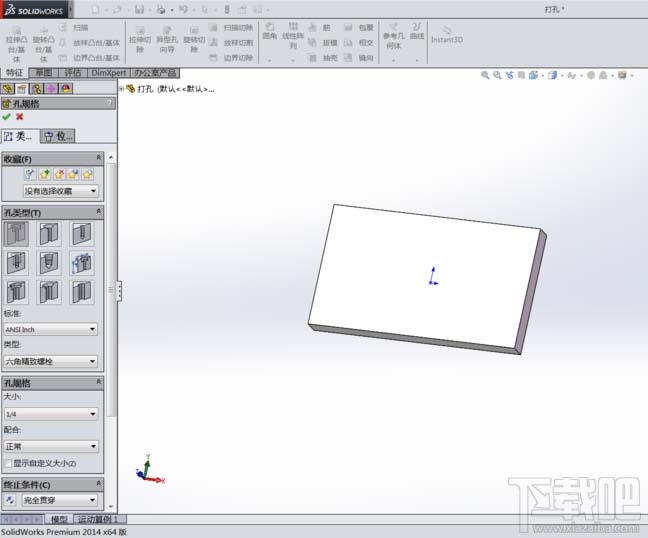Viewport: 648px width, 538px height.
Task: Switch to 类型 tab in hole spec
Action: pos(20,136)
